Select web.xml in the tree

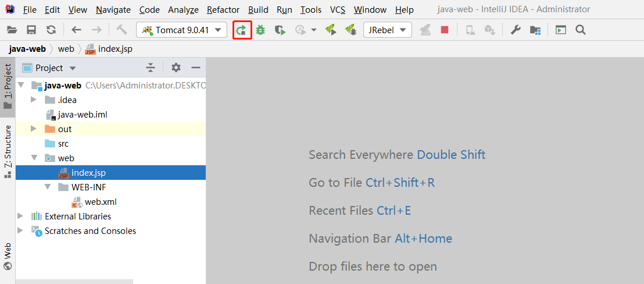(x=100, y=202)
